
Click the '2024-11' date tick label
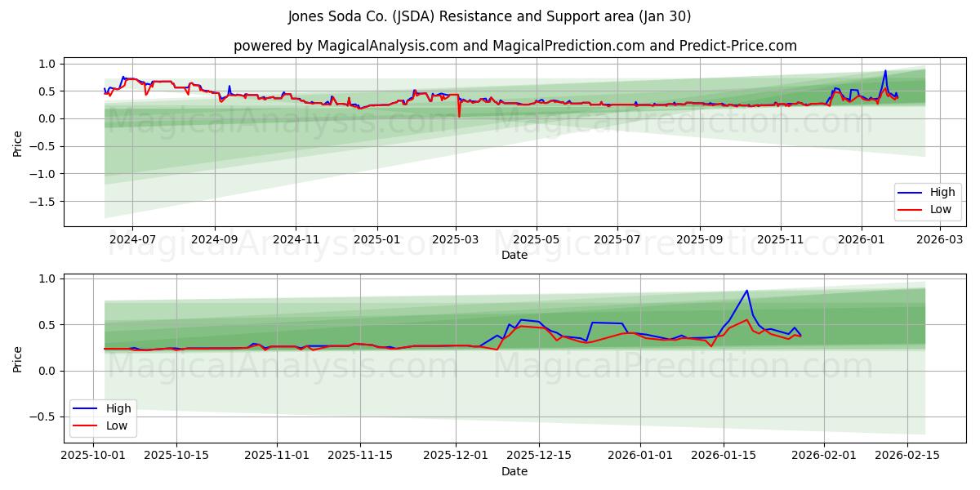coord(295,240)
